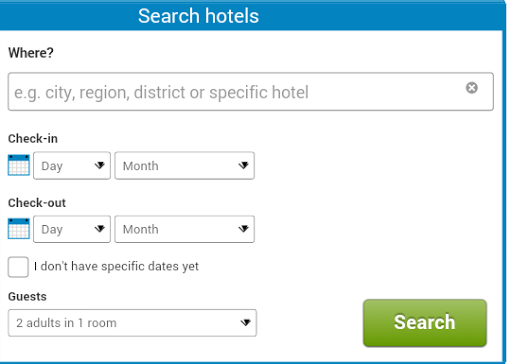
Task: Expand the Check-in Day dropdown
Action: (x=72, y=166)
